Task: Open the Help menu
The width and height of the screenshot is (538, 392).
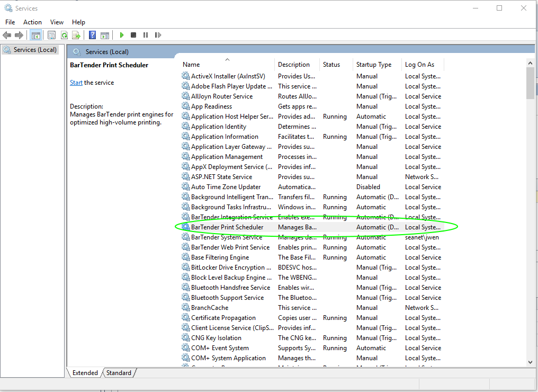Action: pos(78,22)
